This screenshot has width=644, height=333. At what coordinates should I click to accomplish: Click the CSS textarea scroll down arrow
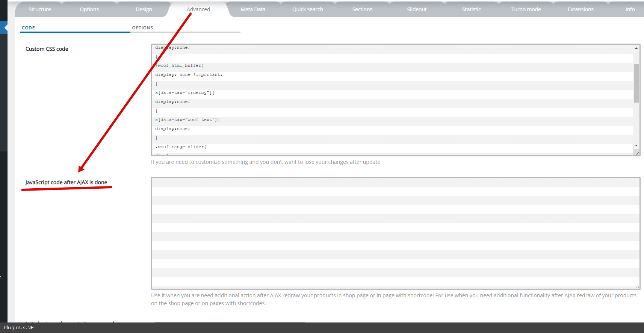coord(636,145)
